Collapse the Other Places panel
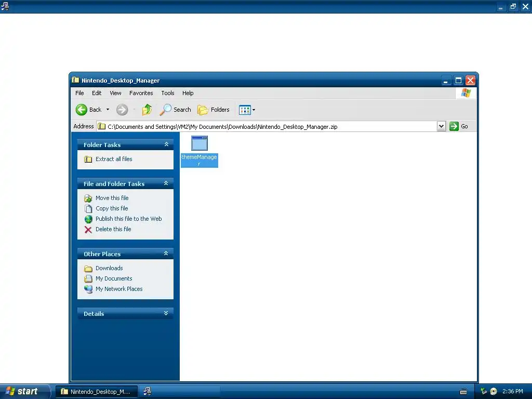Screen dimensions: 532x399 click(166, 254)
